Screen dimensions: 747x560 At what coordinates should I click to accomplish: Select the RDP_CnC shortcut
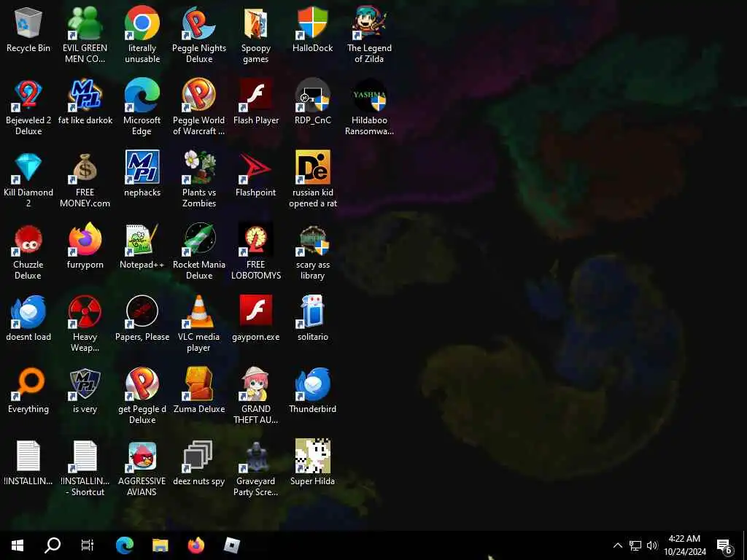point(312,102)
